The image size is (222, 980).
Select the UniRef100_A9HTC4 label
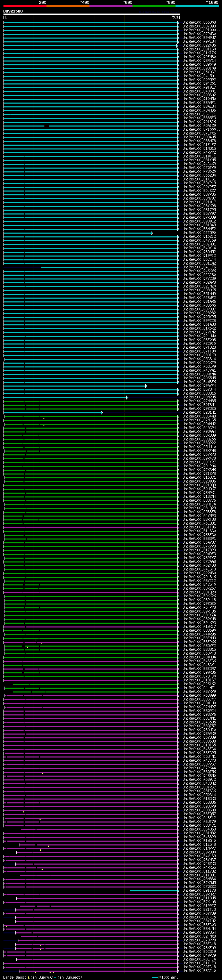pyautogui.click(x=199, y=504)
